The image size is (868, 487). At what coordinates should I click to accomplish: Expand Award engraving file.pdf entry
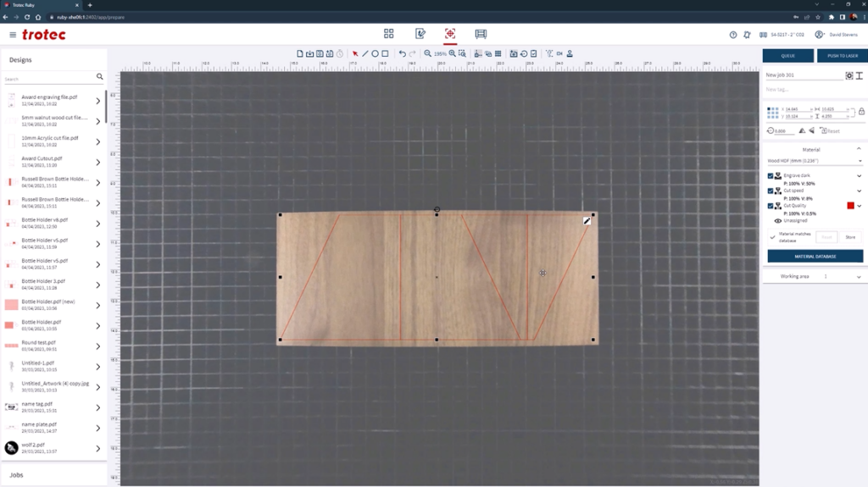coord(98,101)
